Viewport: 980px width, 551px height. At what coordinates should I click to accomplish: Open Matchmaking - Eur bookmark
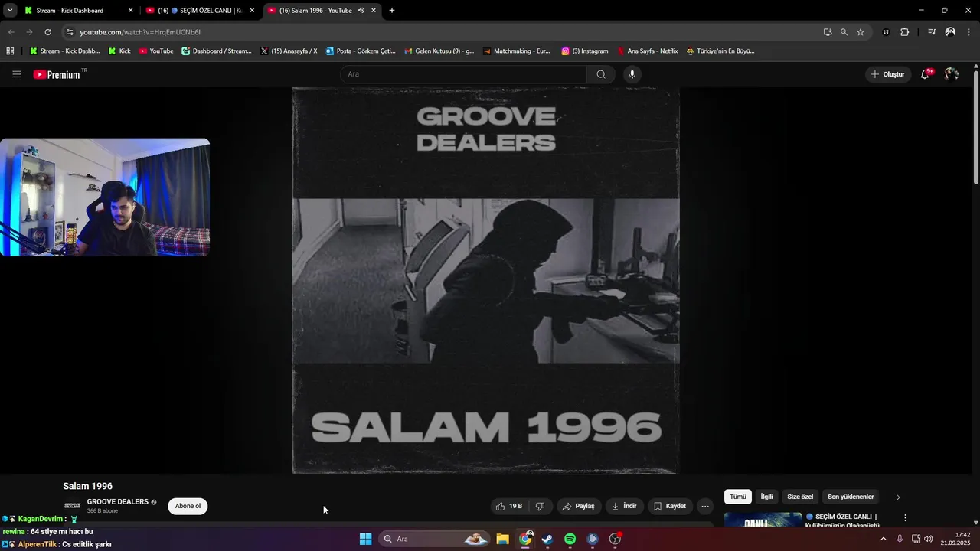click(517, 51)
